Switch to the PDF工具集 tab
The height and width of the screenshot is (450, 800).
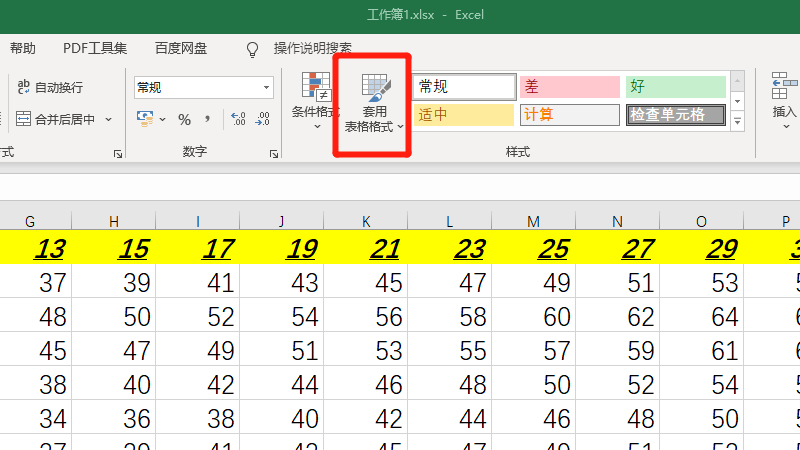95,48
